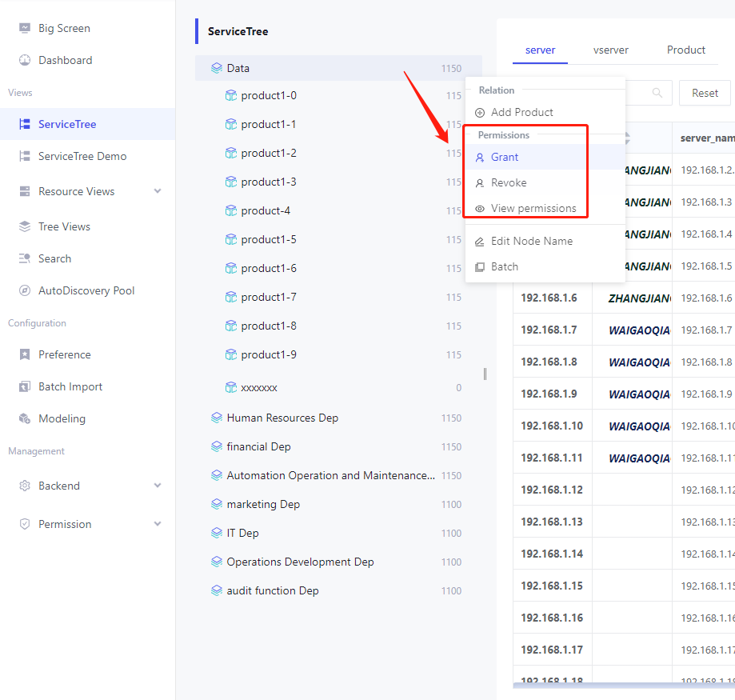
Task: Click the Search sidebar icon
Action: 25,258
